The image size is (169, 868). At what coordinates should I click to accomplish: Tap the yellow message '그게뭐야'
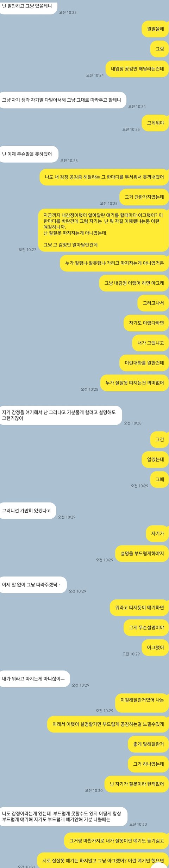click(x=155, y=123)
